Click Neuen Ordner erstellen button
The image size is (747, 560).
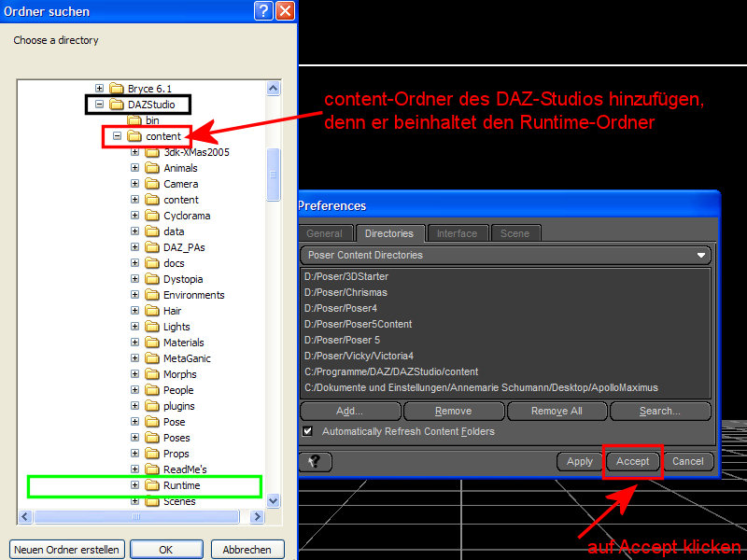click(x=66, y=550)
